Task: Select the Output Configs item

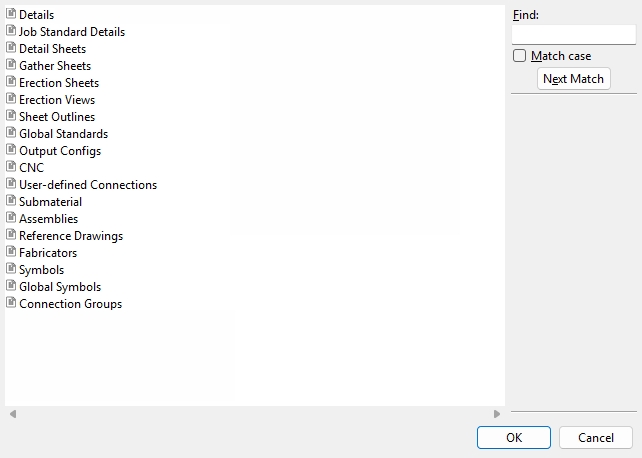Action: pos(60,151)
